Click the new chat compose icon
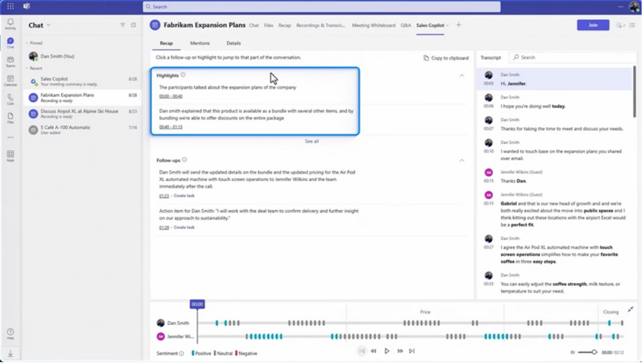The width and height of the screenshot is (644, 364). pyautogui.click(x=133, y=25)
